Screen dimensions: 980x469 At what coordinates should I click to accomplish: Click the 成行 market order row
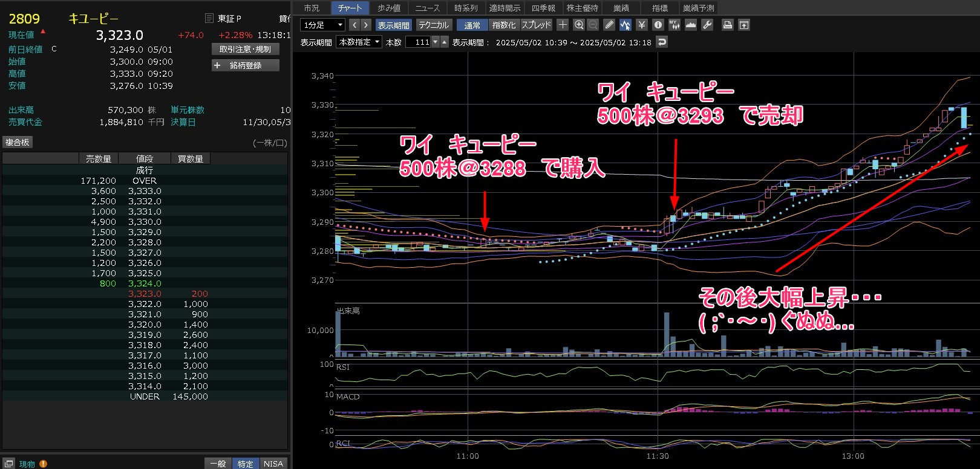[x=145, y=170]
